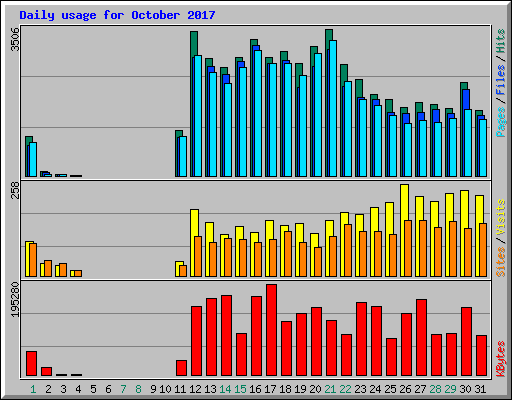Click day 19 on the x-axis
Screen dimensions: 512x400
(x=300, y=389)
